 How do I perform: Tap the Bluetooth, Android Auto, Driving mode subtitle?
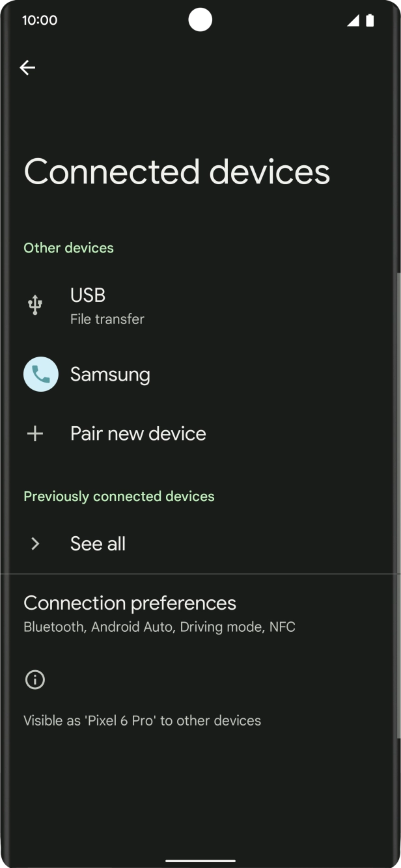click(x=159, y=627)
